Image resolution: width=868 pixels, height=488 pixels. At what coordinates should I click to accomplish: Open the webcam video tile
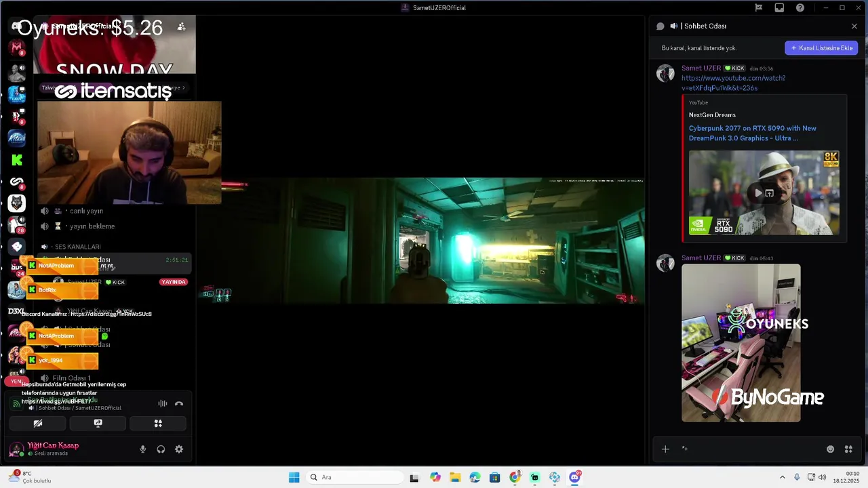(x=129, y=152)
